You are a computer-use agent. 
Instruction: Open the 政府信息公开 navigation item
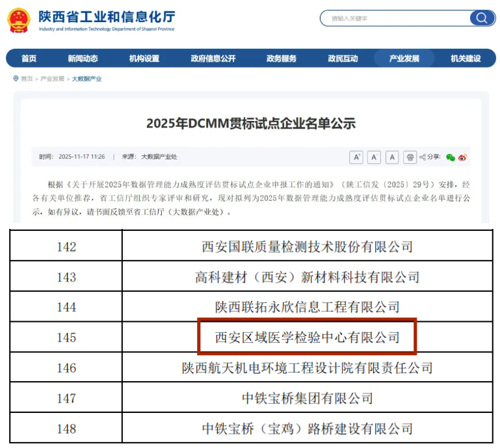tap(213, 59)
